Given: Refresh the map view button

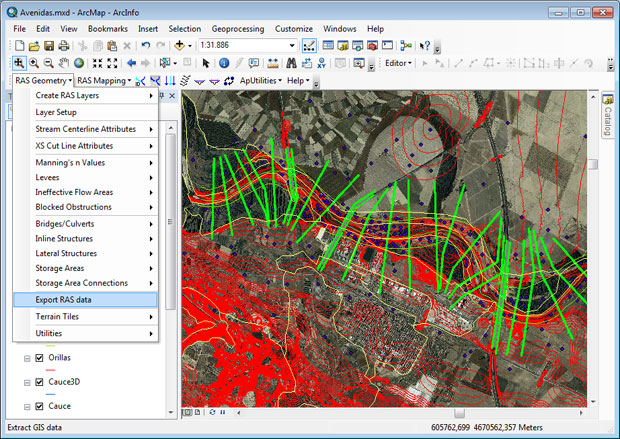Looking at the screenshot, I should pyautogui.click(x=212, y=413).
